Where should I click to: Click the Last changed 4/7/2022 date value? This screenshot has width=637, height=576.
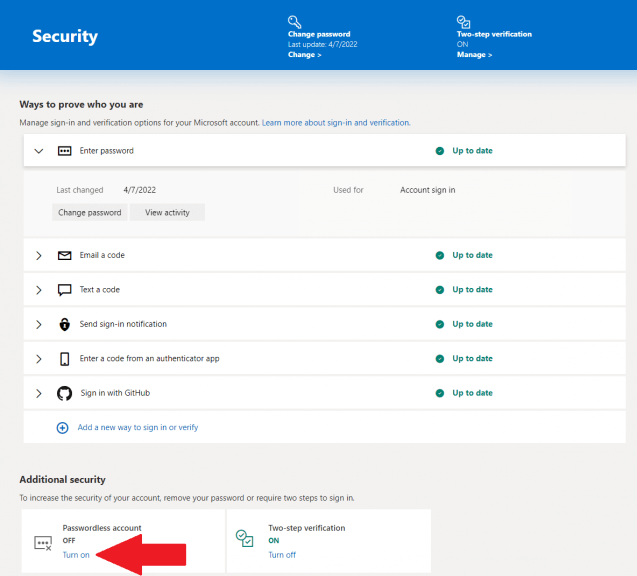(140, 190)
